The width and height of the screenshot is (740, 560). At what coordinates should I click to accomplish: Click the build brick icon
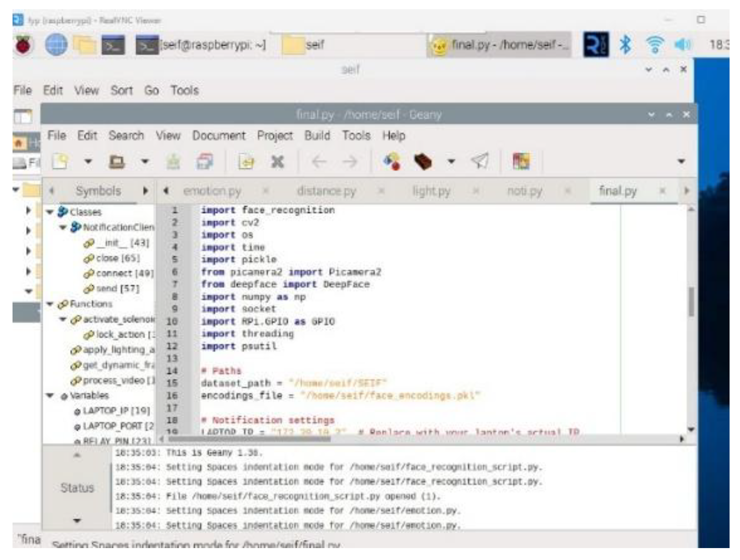423,162
